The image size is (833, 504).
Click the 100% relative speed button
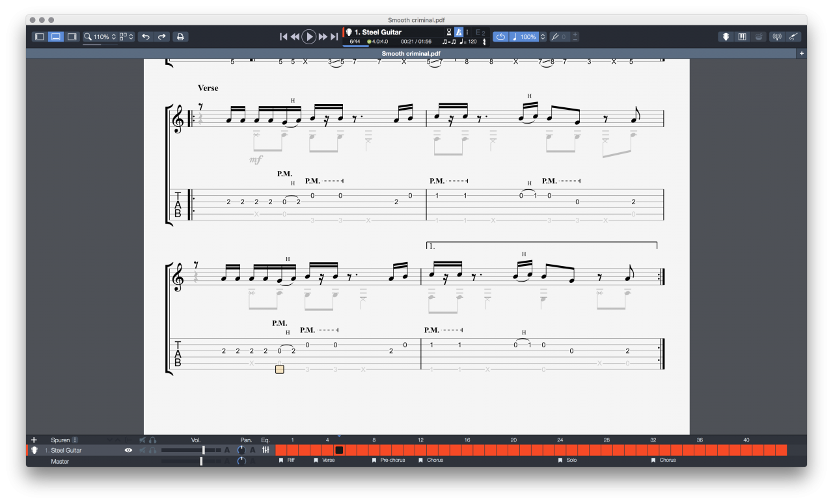coord(524,37)
